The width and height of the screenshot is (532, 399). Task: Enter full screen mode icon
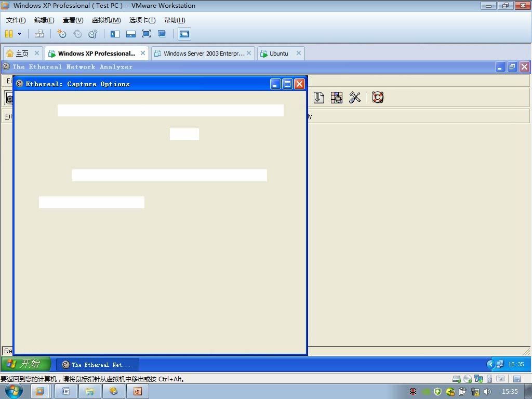(x=146, y=34)
